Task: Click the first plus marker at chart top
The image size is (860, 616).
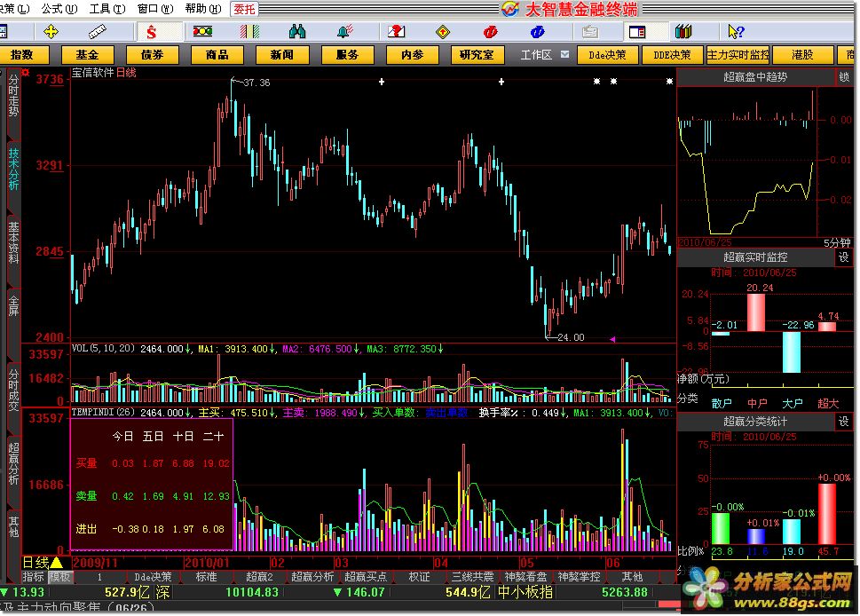Action: coord(382,82)
